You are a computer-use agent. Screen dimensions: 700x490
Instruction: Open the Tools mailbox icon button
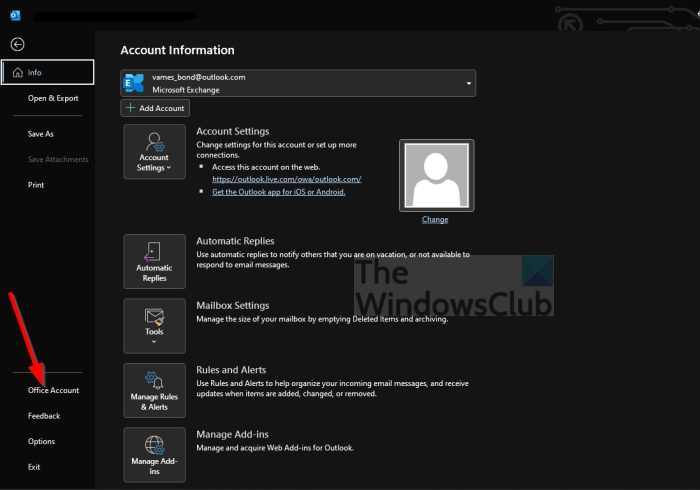pyautogui.click(x=154, y=326)
